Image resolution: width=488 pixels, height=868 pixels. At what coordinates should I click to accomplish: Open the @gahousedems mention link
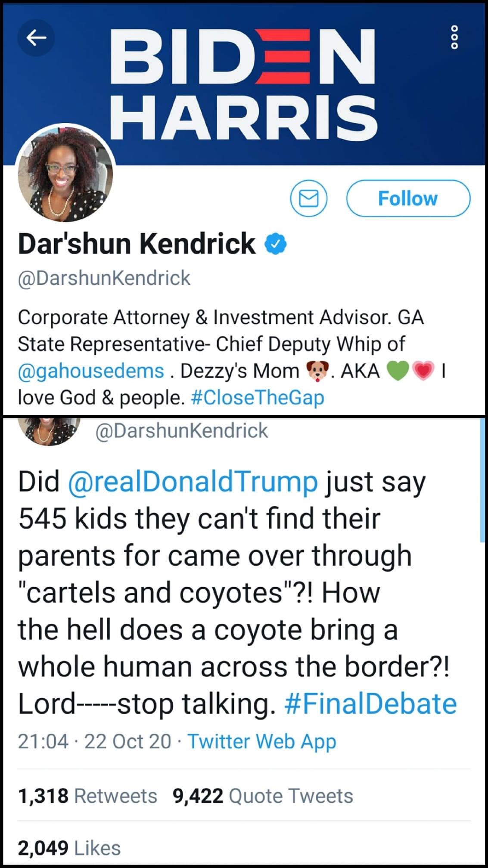(x=91, y=371)
